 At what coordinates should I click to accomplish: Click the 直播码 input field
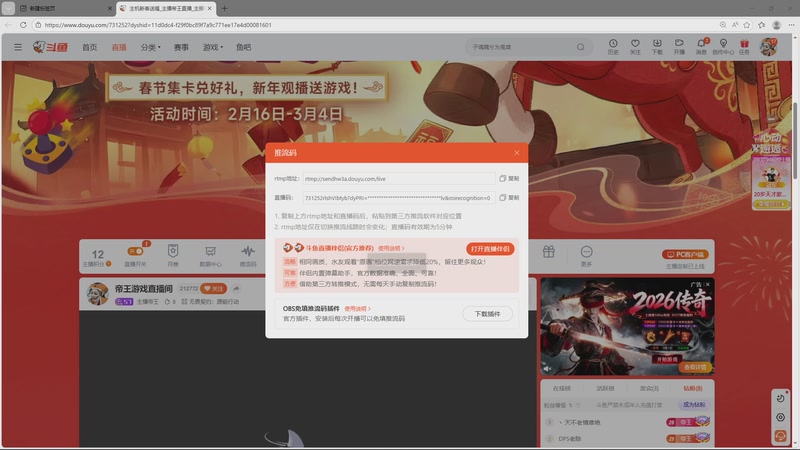399,197
